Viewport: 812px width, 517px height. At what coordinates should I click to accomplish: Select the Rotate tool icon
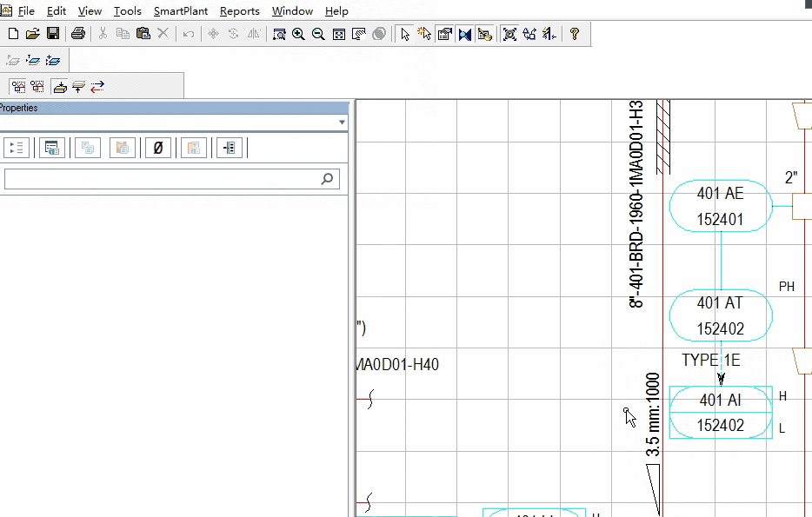pos(234,34)
